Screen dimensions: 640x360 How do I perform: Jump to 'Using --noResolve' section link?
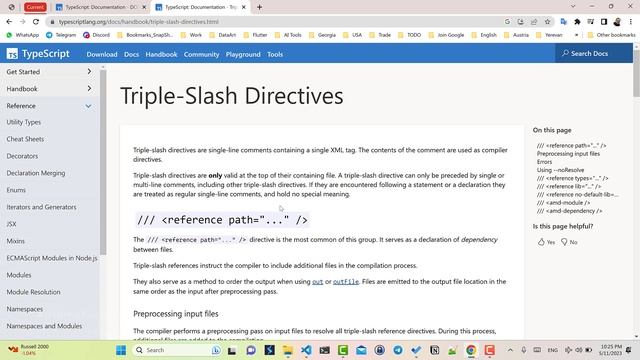(560, 170)
